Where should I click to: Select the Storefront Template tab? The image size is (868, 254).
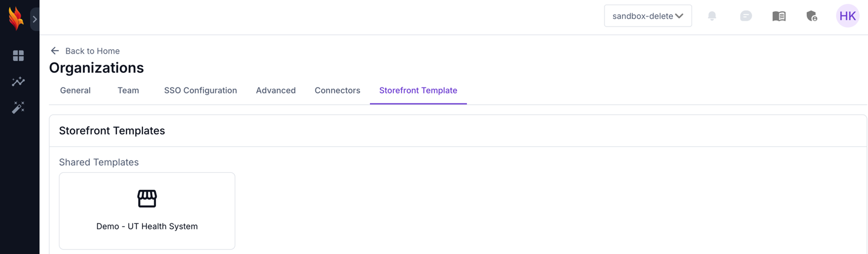click(418, 91)
